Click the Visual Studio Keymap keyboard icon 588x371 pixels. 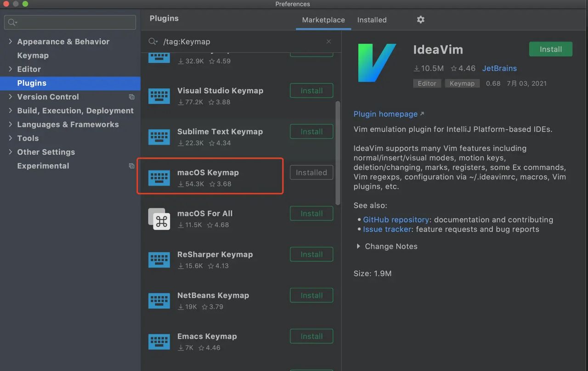[159, 96]
